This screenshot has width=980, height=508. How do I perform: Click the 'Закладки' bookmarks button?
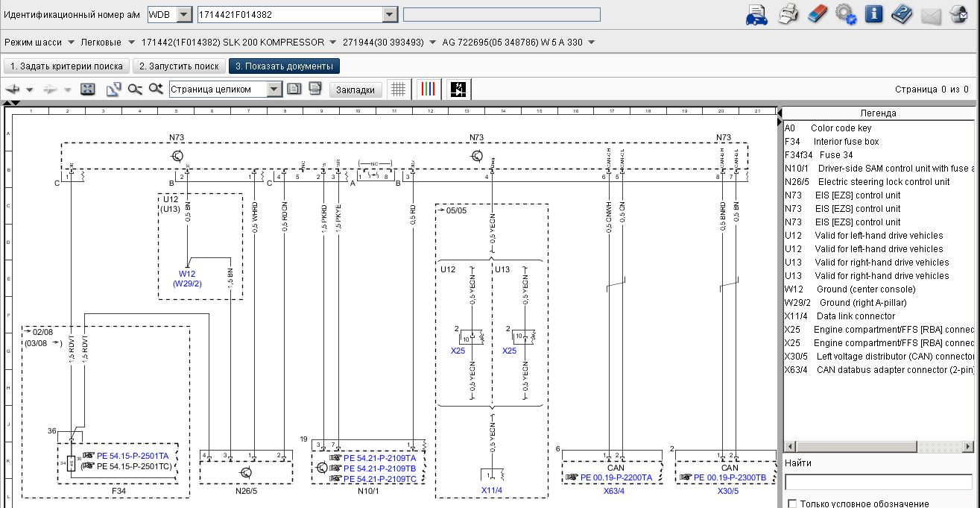[355, 90]
